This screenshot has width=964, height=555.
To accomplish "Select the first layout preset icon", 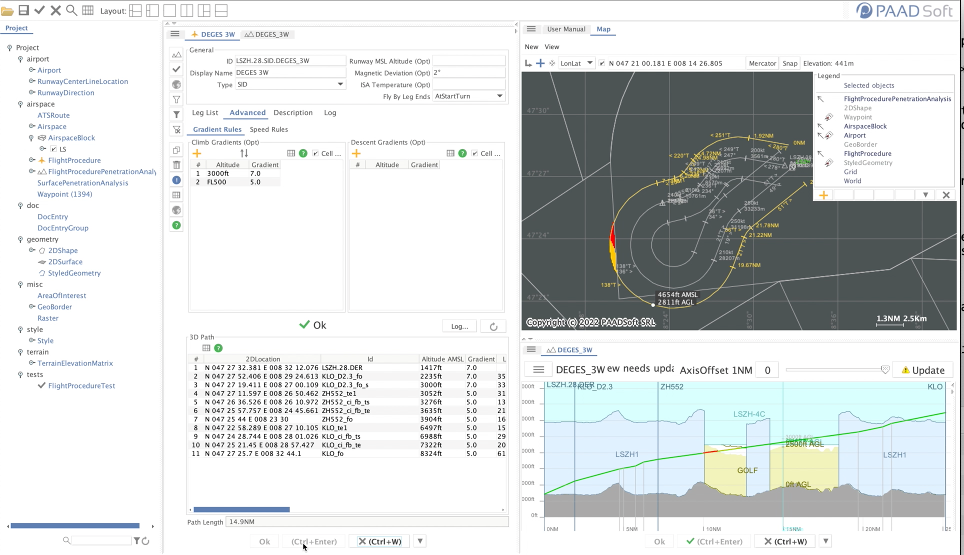I will tap(135, 10).
